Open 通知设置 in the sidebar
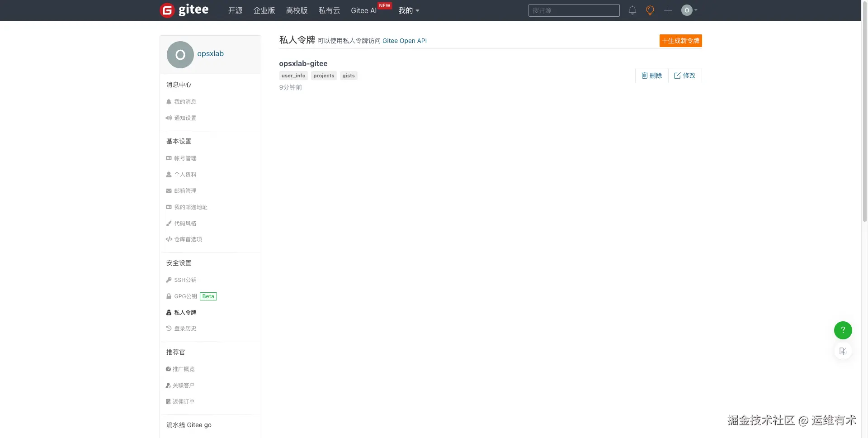 point(185,118)
